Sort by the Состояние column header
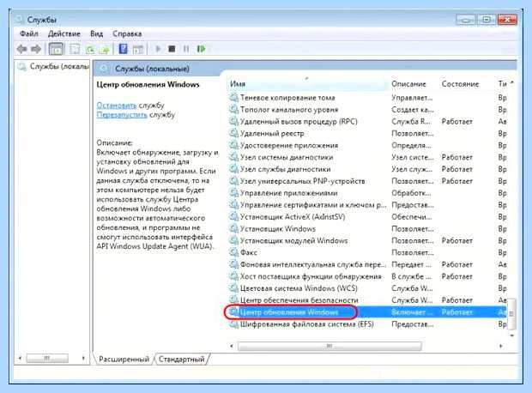Screen dimensions: 532x393 coord(460,84)
